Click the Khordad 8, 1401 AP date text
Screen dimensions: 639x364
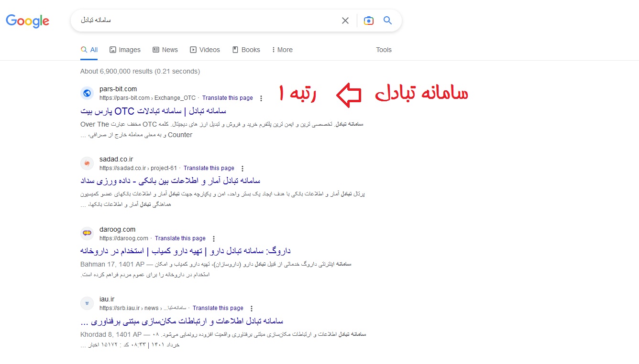pyautogui.click(x=111, y=334)
